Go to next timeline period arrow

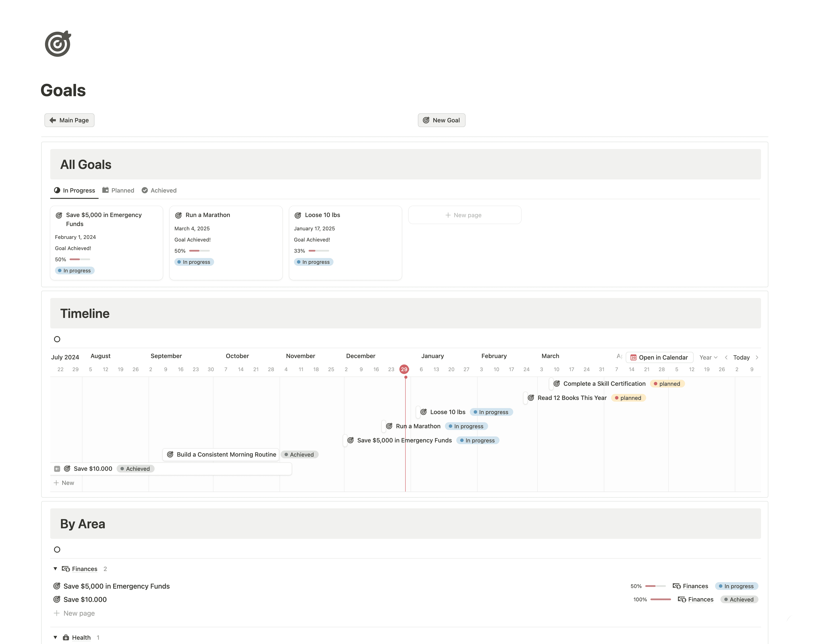757,357
